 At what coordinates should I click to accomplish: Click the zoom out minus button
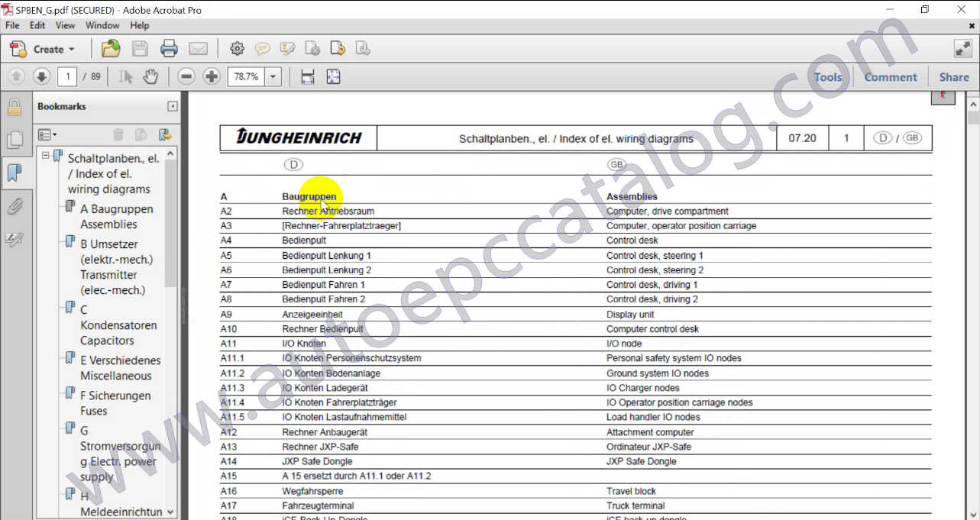click(186, 76)
